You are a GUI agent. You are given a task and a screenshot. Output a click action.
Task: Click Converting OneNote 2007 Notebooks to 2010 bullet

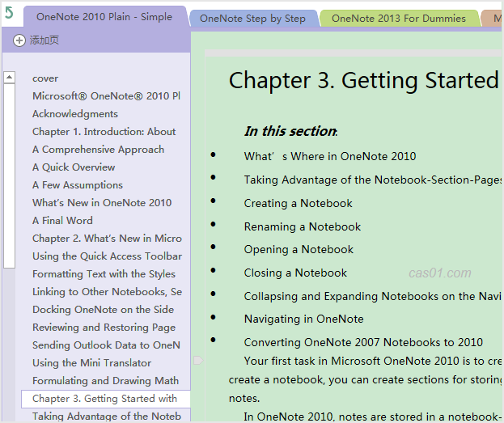point(363,342)
